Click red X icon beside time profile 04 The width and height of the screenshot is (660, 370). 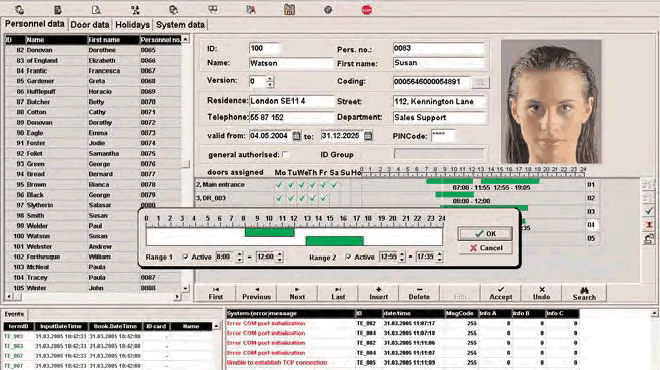tap(649, 224)
